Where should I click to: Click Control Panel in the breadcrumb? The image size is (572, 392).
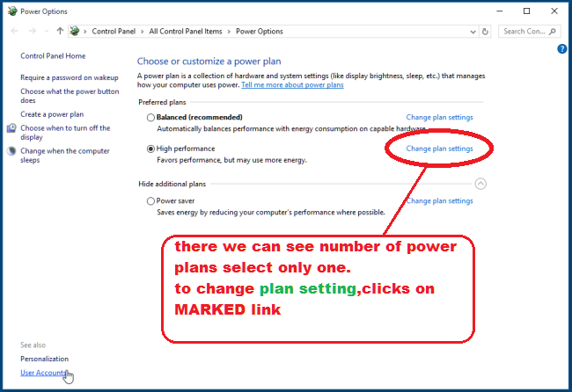(114, 32)
